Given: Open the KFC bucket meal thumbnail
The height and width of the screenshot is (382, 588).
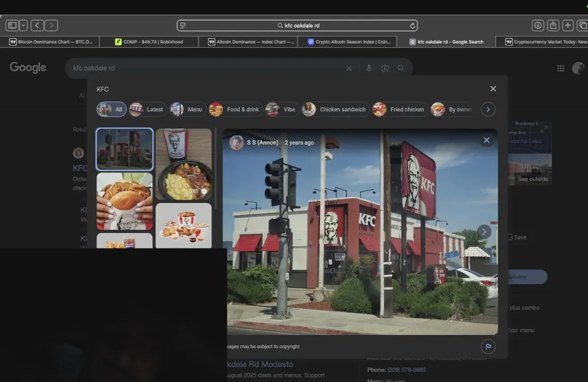Looking at the screenshot, I should coord(184,225).
